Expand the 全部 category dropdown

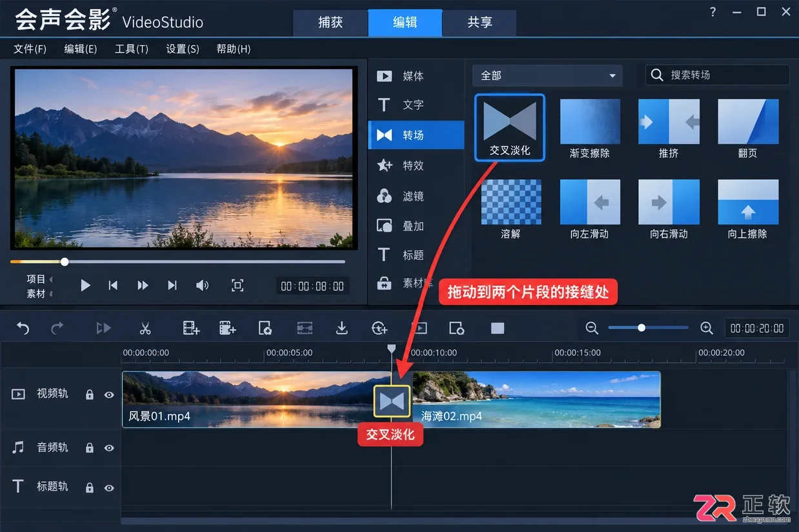pyautogui.click(x=547, y=75)
